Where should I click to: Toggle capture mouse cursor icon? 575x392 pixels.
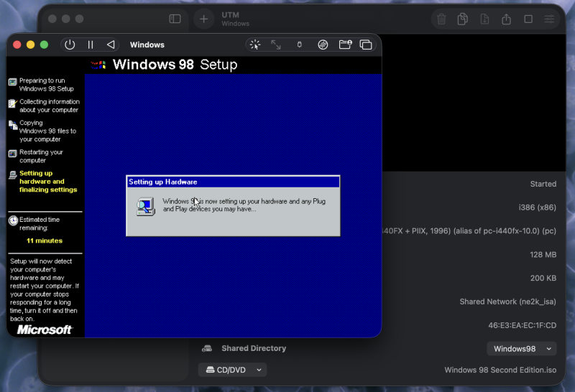(255, 45)
